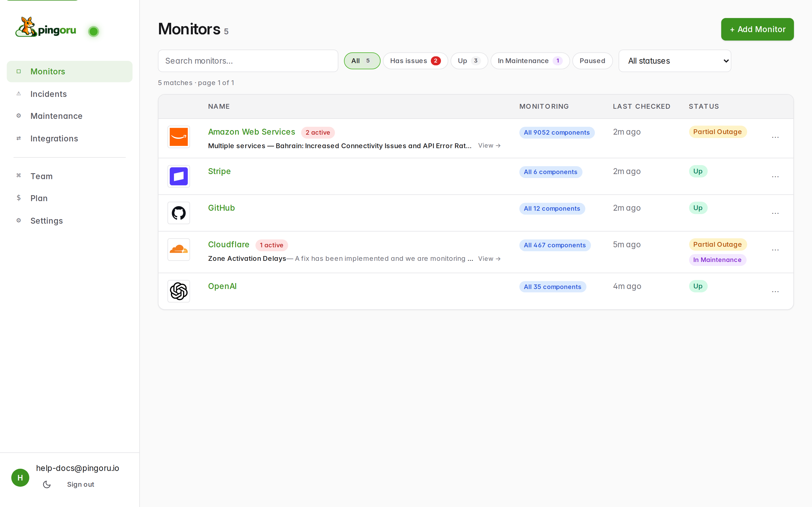The height and width of the screenshot is (507, 812).
Task: Click the Amazon Web Services monitor logo
Action: click(x=178, y=137)
